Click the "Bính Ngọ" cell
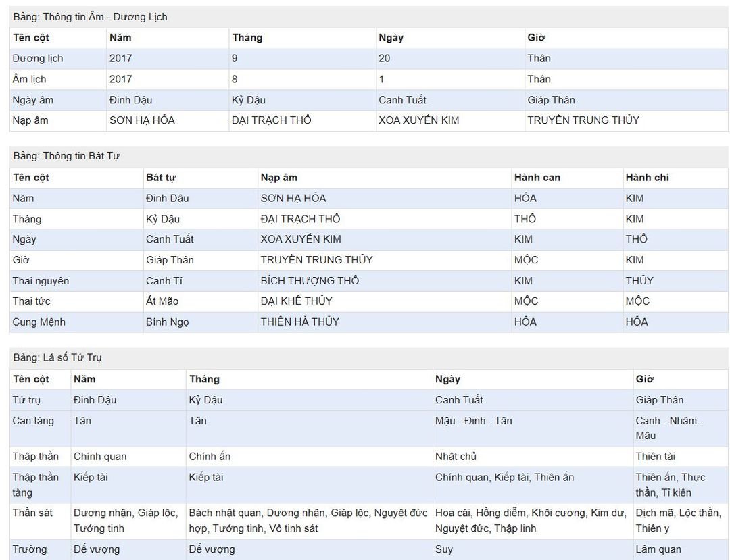The width and height of the screenshot is (730, 560). (x=168, y=322)
